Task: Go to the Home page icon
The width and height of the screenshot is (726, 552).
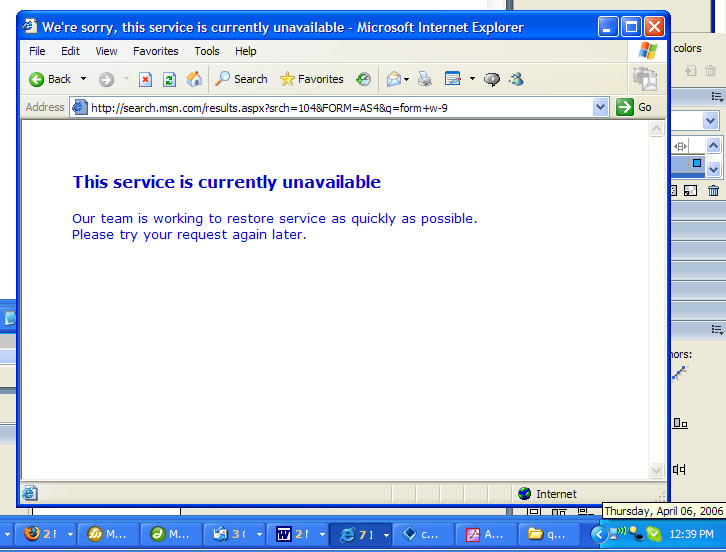Action: coord(194,79)
